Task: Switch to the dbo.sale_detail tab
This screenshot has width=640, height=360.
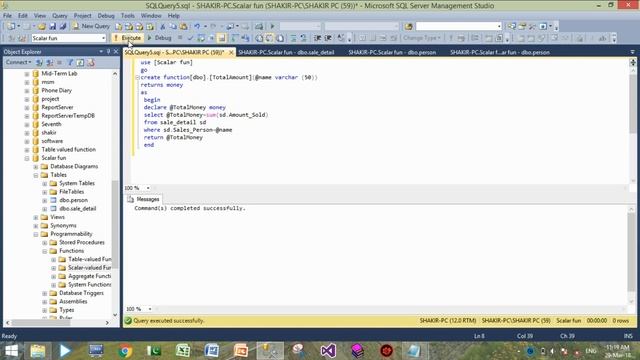Action: coord(286,52)
